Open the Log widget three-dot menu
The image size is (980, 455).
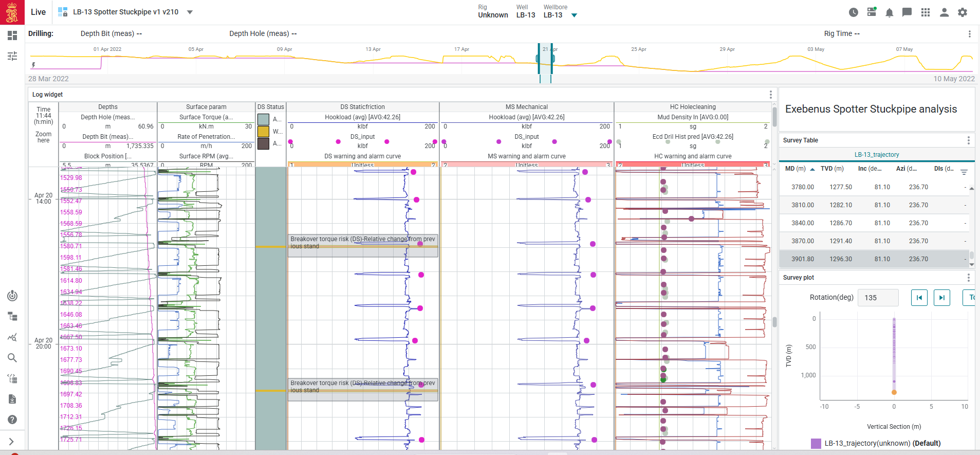point(770,95)
